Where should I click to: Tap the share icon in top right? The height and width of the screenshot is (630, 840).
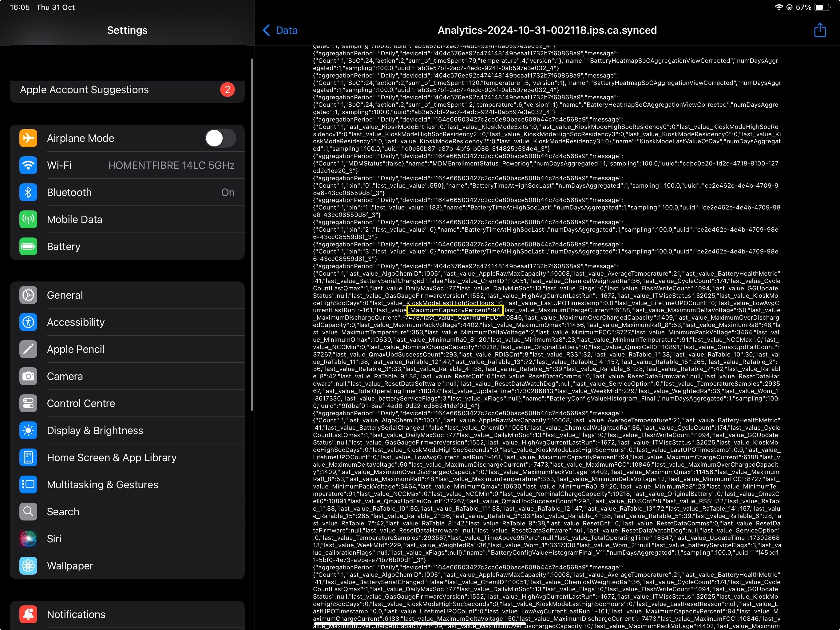(819, 30)
